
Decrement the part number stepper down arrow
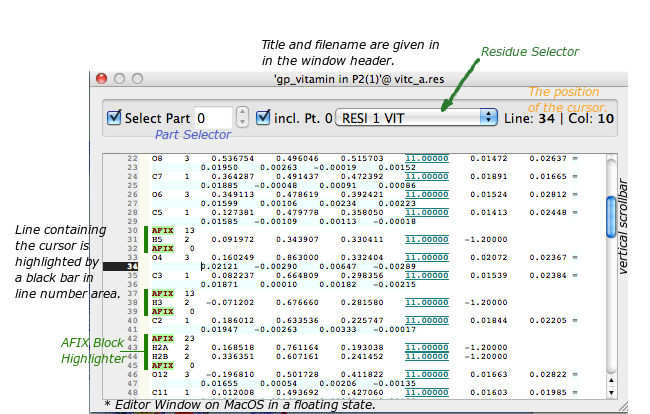click(x=242, y=123)
